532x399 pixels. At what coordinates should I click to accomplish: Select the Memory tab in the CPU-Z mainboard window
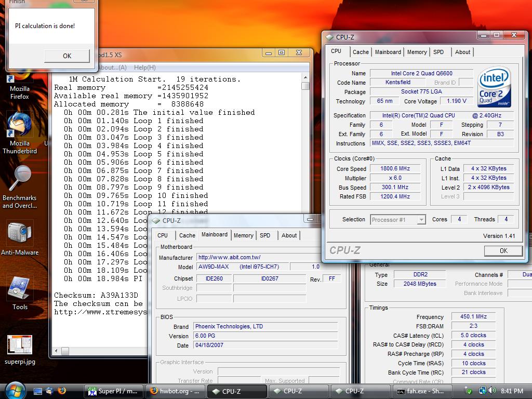click(243, 235)
